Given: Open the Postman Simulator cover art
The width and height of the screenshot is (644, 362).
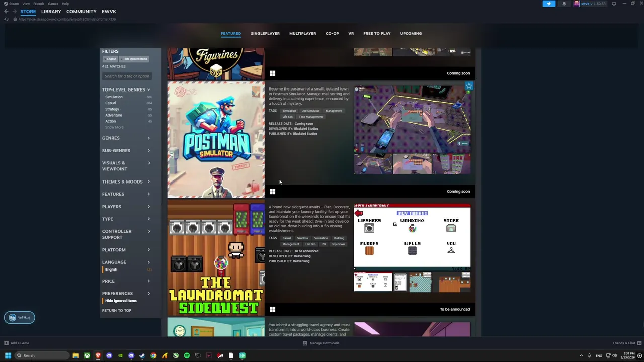Looking at the screenshot, I should click(216, 140).
